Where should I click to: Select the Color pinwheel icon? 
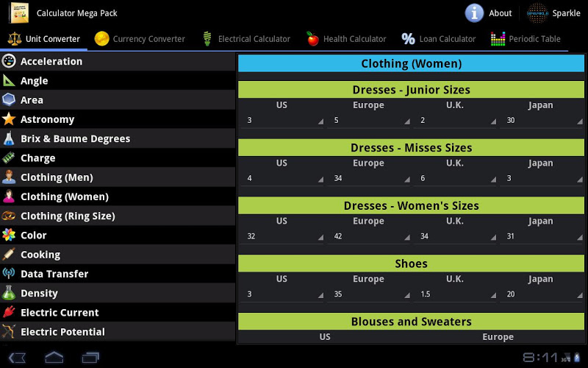[9, 235]
